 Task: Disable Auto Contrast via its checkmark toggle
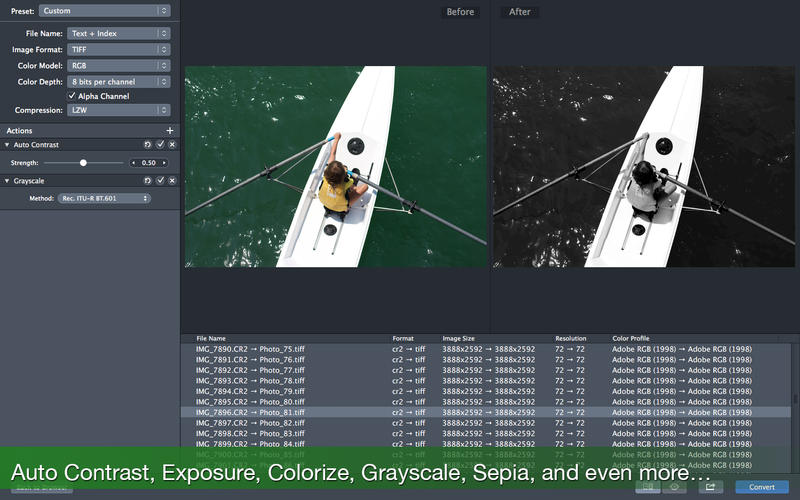[160, 145]
